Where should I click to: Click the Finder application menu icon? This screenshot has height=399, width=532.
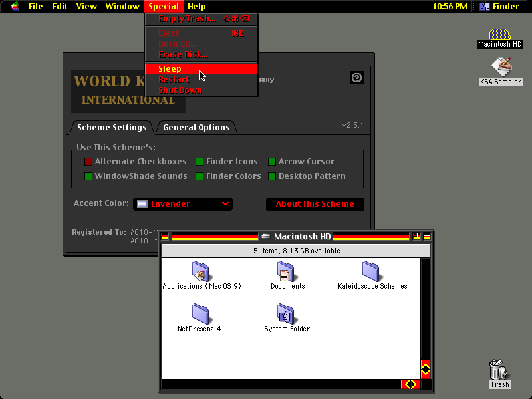pos(485,7)
